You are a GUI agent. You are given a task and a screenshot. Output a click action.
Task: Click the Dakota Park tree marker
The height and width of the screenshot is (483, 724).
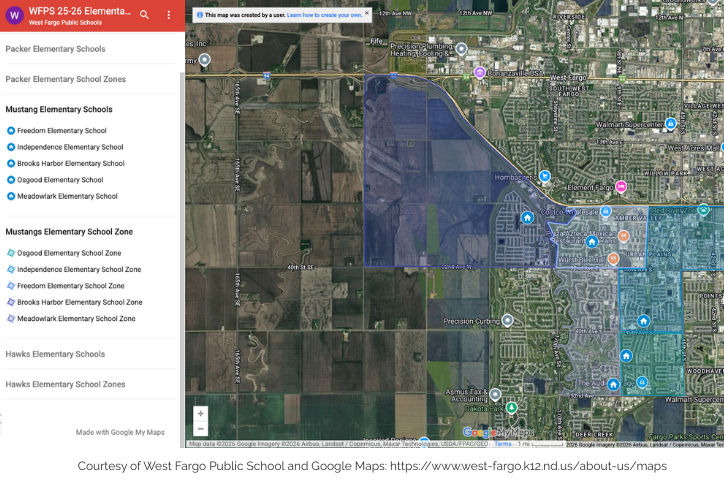(512, 408)
